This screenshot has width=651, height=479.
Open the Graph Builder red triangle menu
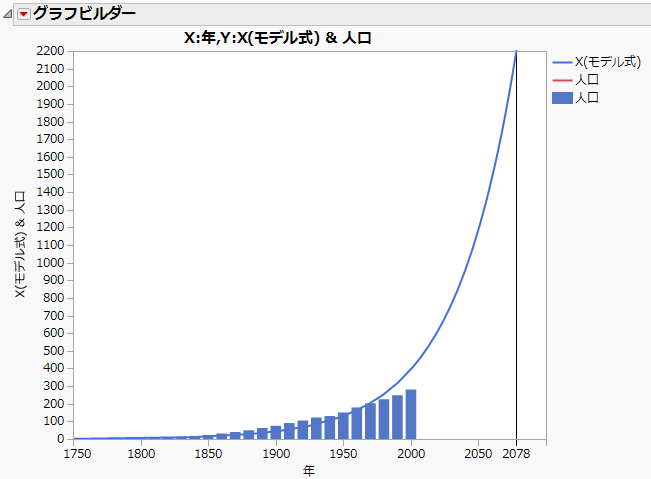tap(24, 15)
